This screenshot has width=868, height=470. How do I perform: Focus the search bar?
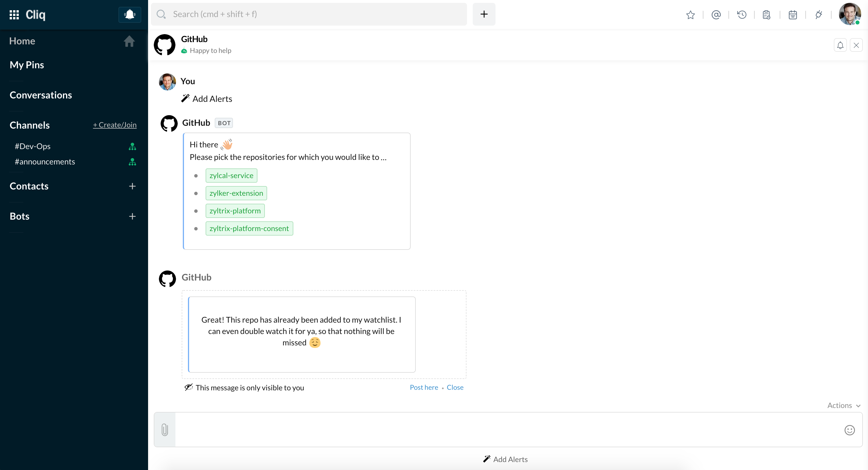pyautogui.click(x=309, y=14)
